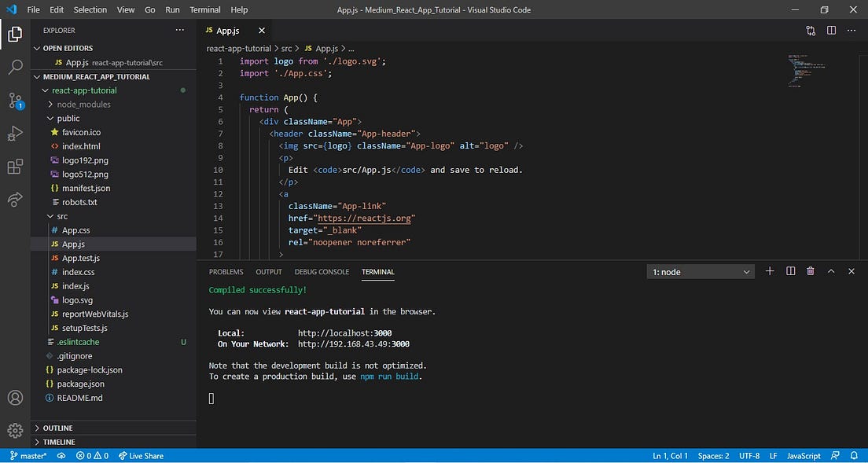This screenshot has width=868, height=463.
Task: Add a new terminal with the plus icon
Action: click(769, 271)
